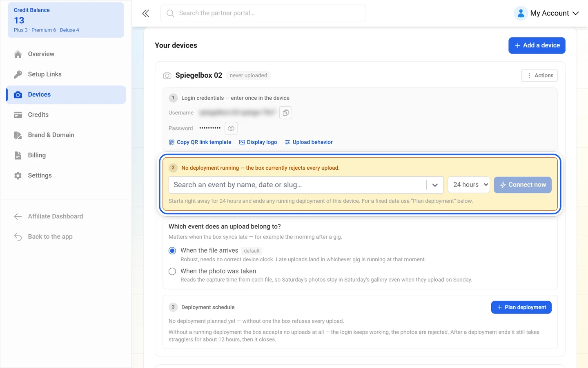Click the Overview home icon

pos(18,54)
